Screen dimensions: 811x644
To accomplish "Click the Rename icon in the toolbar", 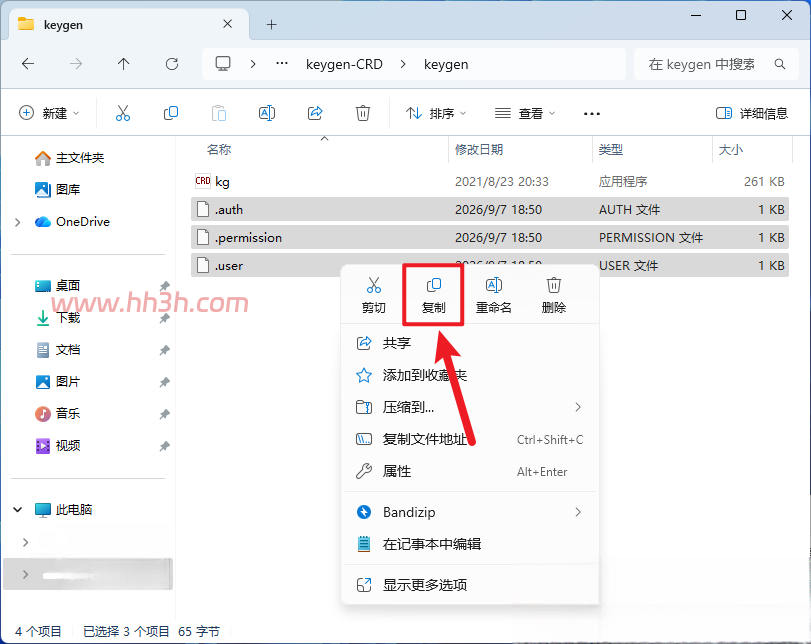I will click(x=267, y=113).
